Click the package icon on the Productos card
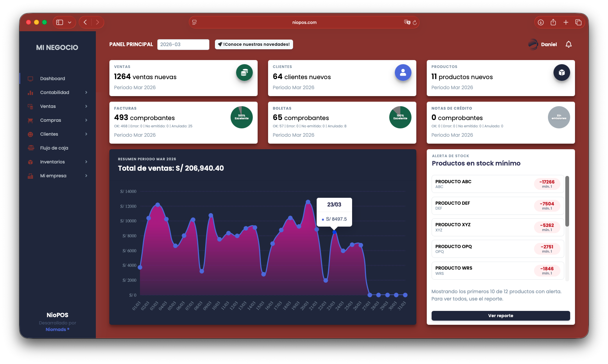 (562, 73)
